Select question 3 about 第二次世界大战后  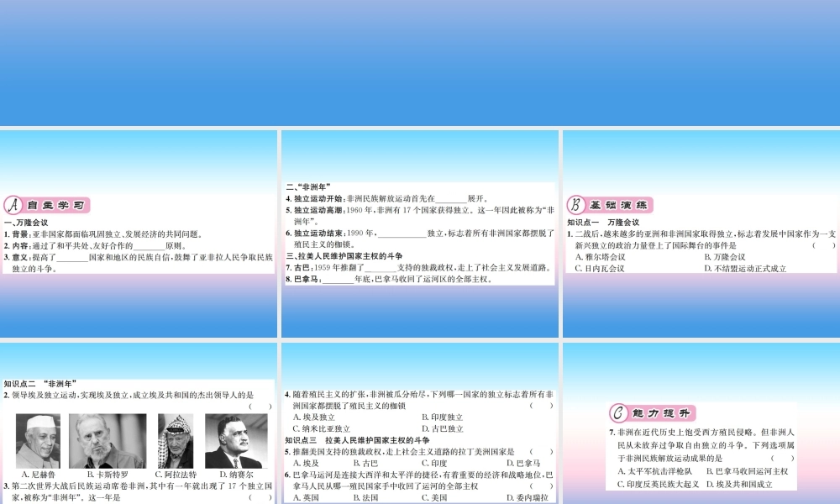pyautogui.click(x=139, y=491)
